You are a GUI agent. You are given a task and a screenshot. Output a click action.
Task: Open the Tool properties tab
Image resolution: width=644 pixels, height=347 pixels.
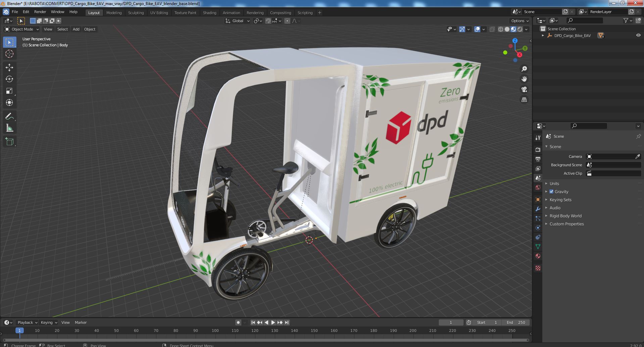click(538, 137)
